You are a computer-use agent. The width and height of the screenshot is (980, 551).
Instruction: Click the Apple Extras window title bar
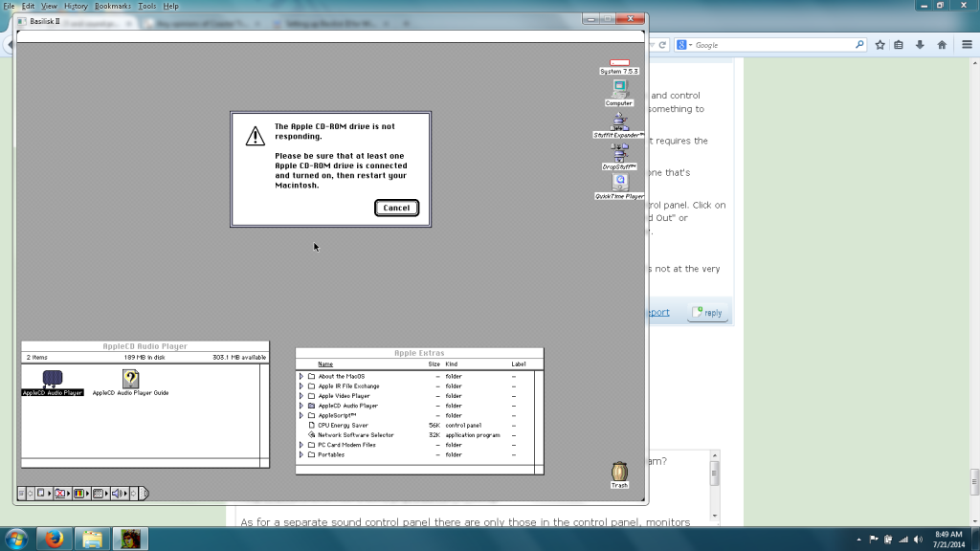419,353
